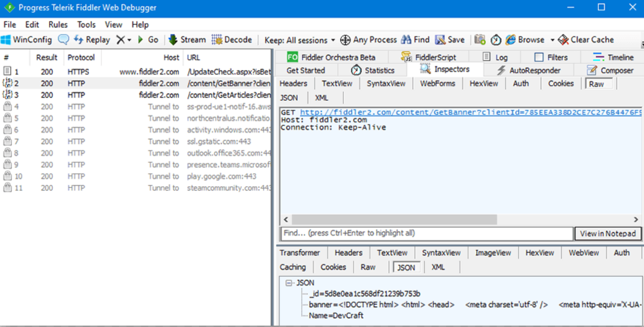Click the Remove X toolbar icon
This screenshot has width=644, height=327.
click(x=120, y=40)
